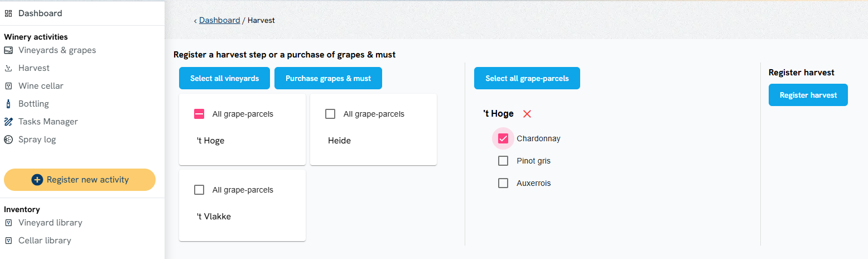Follow the Dashboard breadcrumb link
Screen dimensions: 868x259
[219, 20]
